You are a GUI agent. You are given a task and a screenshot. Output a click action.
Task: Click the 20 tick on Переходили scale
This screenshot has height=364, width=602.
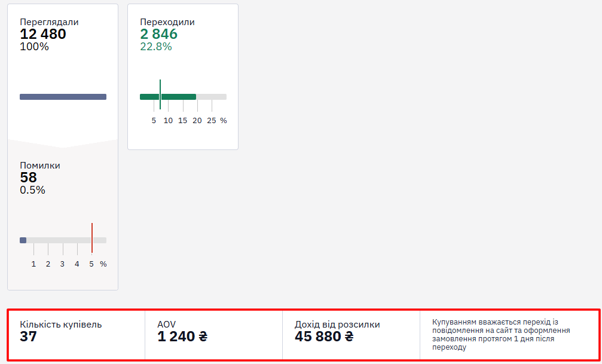(197, 121)
